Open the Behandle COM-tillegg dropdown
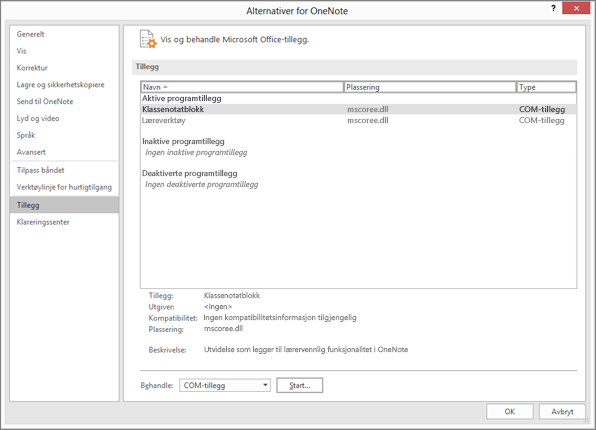The height and width of the screenshot is (430, 596). coord(225,385)
